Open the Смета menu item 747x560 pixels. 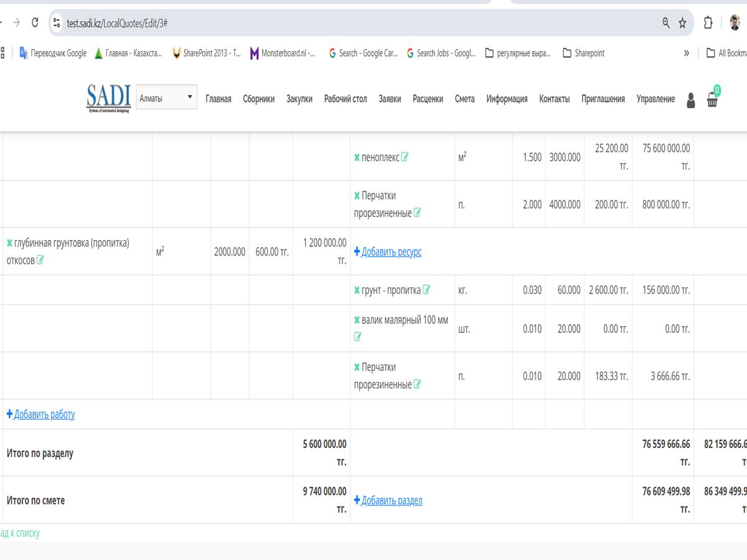pyautogui.click(x=464, y=99)
